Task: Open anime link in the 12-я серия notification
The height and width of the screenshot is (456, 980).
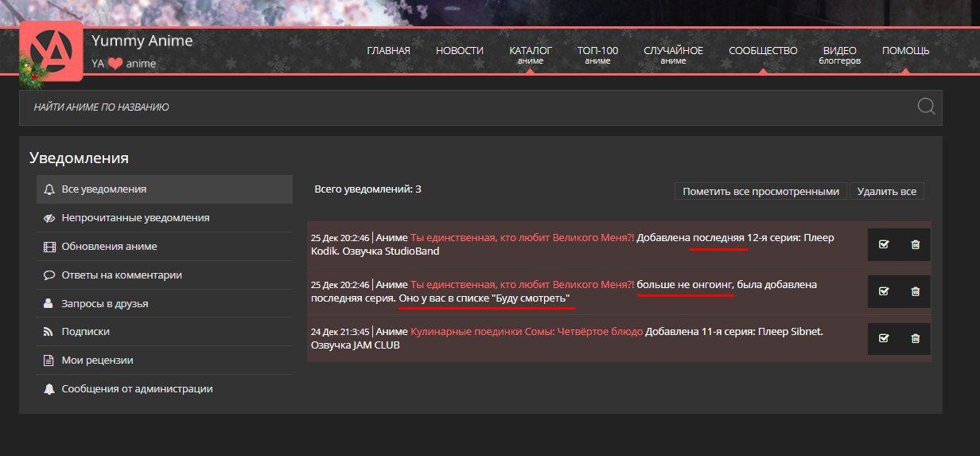Action: (523, 238)
